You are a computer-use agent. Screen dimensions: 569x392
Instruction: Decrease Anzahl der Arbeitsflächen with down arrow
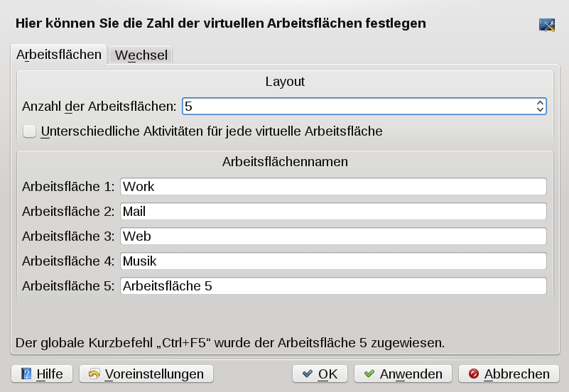541,110
